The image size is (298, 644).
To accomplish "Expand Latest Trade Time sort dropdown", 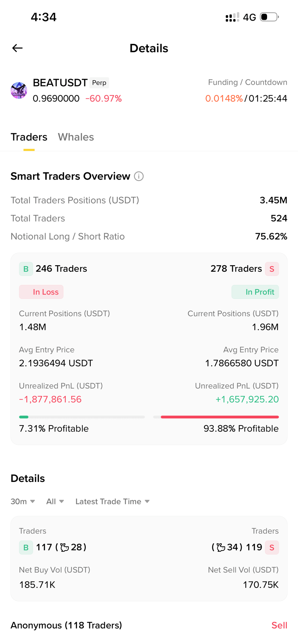I will point(112,501).
